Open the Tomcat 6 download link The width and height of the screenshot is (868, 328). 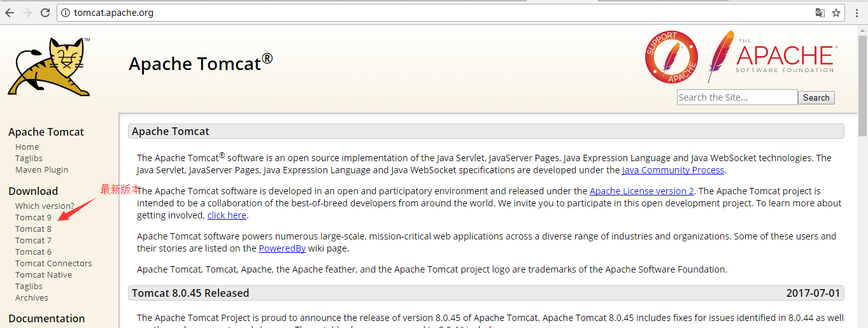coord(33,252)
